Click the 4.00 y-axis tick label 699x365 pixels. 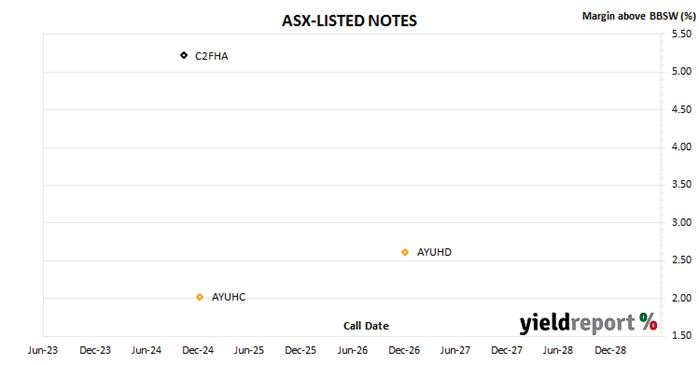[682, 147]
